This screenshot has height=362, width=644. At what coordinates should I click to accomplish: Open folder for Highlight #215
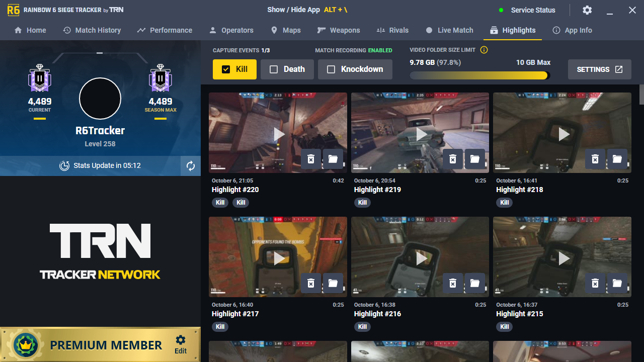[x=617, y=283]
